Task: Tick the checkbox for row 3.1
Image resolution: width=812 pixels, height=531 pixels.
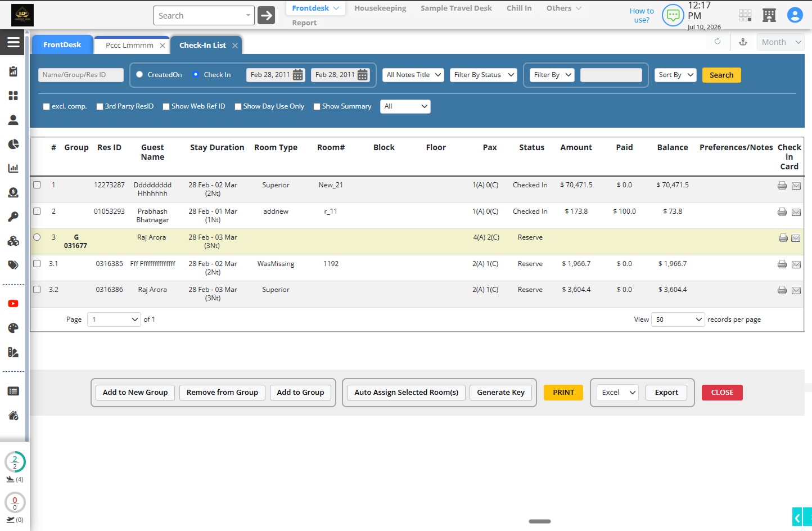Action: [37, 263]
